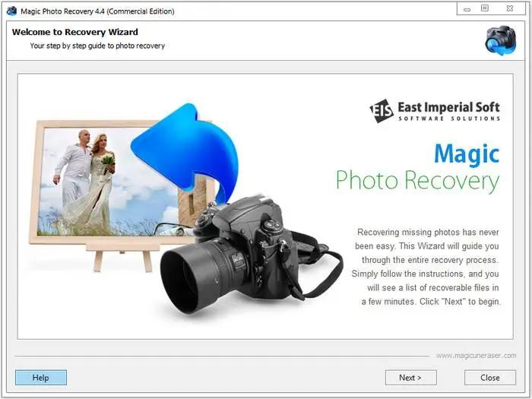Click the blue "Magic" title text

[x=467, y=154]
